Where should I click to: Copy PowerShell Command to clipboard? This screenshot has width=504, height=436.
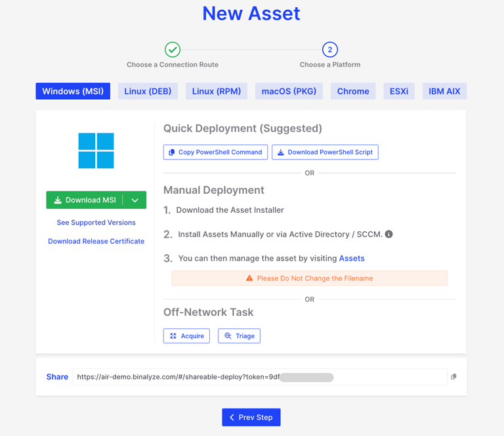tap(215, 152)
